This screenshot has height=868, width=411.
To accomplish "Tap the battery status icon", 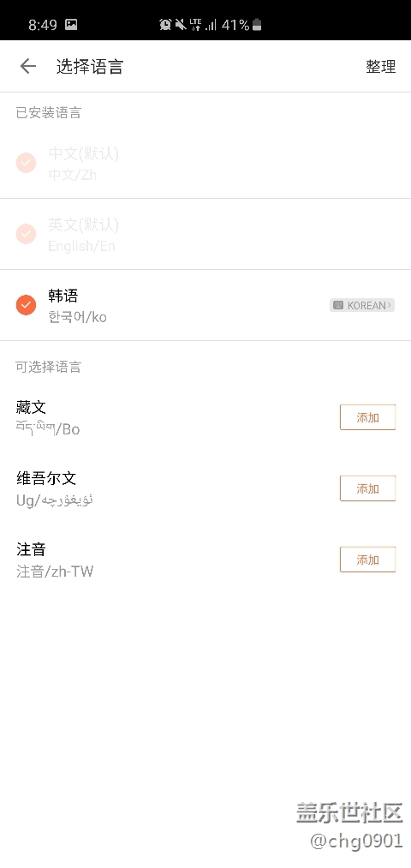I will coord(257,24).
